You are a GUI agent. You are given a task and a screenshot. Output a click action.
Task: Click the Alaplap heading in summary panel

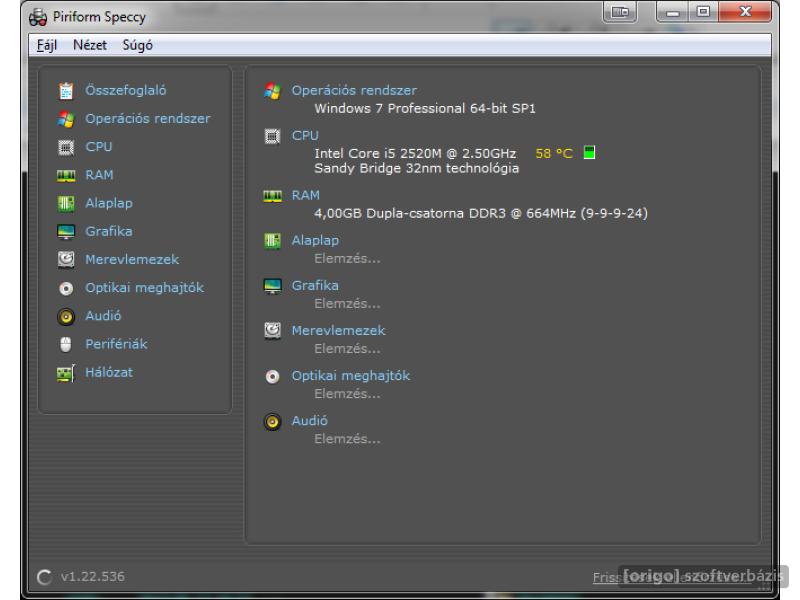pyautogui.click(x=315, y=240)
